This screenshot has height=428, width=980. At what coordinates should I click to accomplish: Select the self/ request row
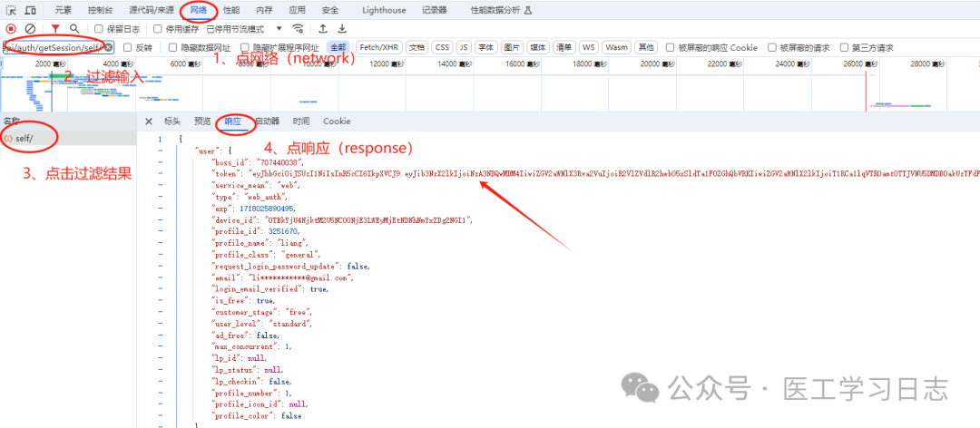68,139
